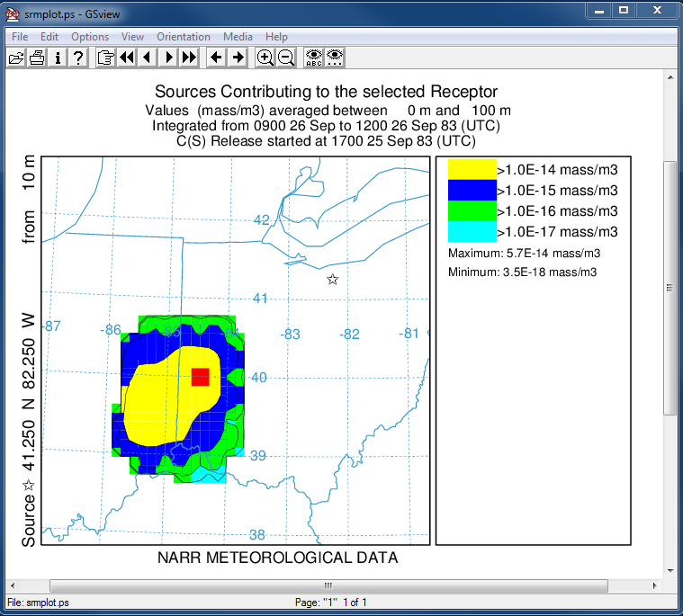Open the File menu
The width and height of the screenshot is (683, 616).
[x=20, y=37]
